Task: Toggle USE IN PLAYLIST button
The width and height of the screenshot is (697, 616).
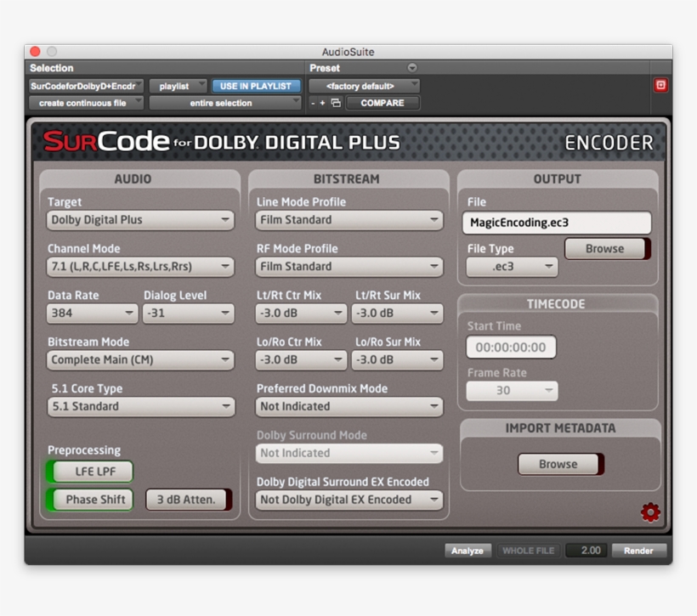Action: click(x=256, y=86)
